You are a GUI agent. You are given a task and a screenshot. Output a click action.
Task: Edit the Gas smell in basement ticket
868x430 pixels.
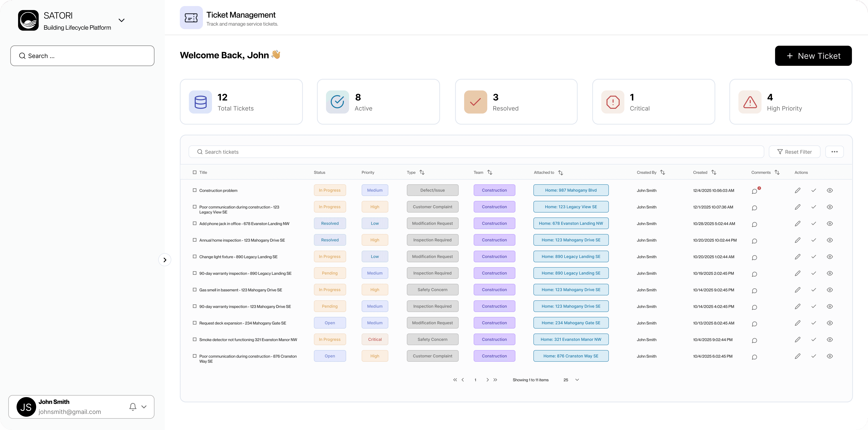point(797,290)
